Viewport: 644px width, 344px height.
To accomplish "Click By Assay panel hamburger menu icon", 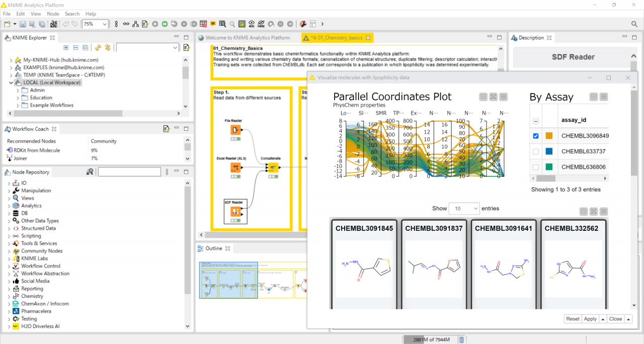I will point(604,97).
